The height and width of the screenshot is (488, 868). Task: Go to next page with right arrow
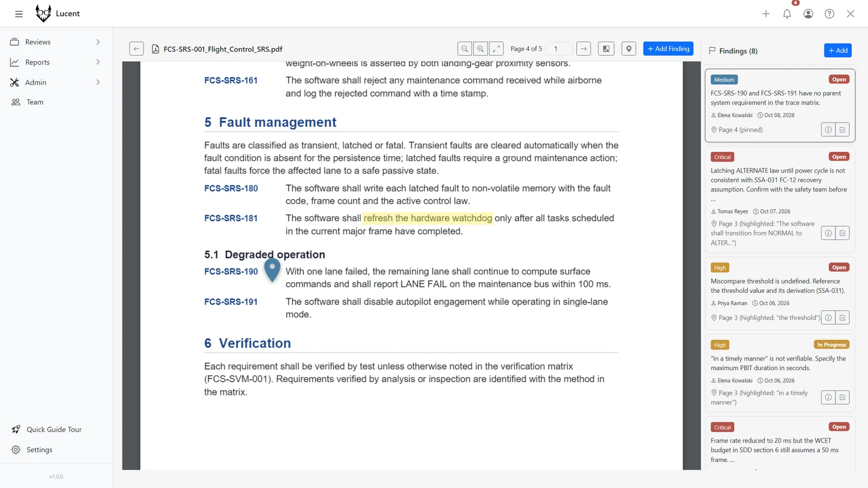coord(584,49)
